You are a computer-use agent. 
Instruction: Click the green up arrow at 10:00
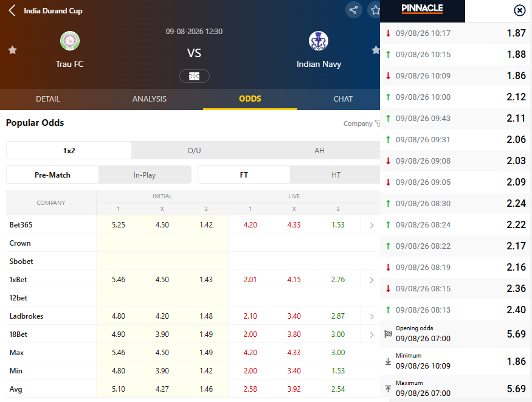[388, 97]
